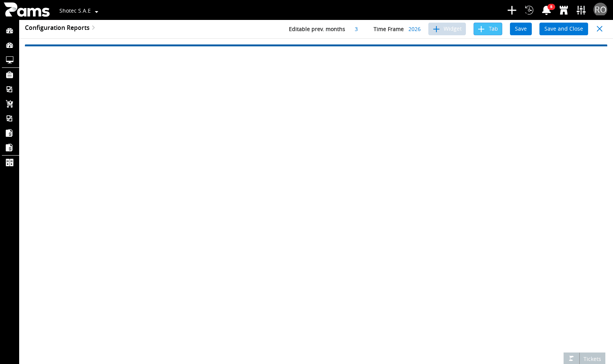Open the RO user avatar menu
Viewport: 613px width, 364px height.
(600, 10)
